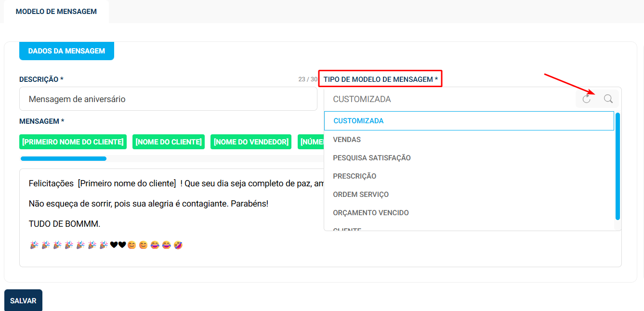Select PRESCRIÇÃO in the type list
The width and height of the screenshot is (644, 311).
pyautogui.click(x=355, y=176)
